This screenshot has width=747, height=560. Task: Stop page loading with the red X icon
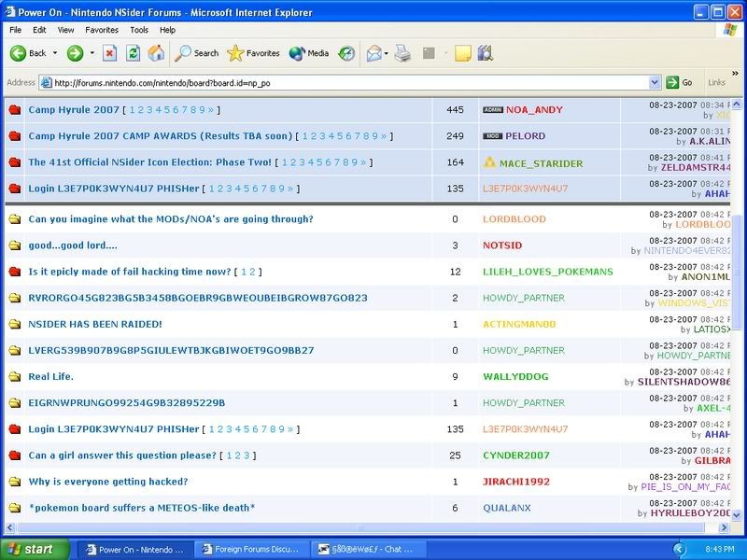click(x=109, y=53)
